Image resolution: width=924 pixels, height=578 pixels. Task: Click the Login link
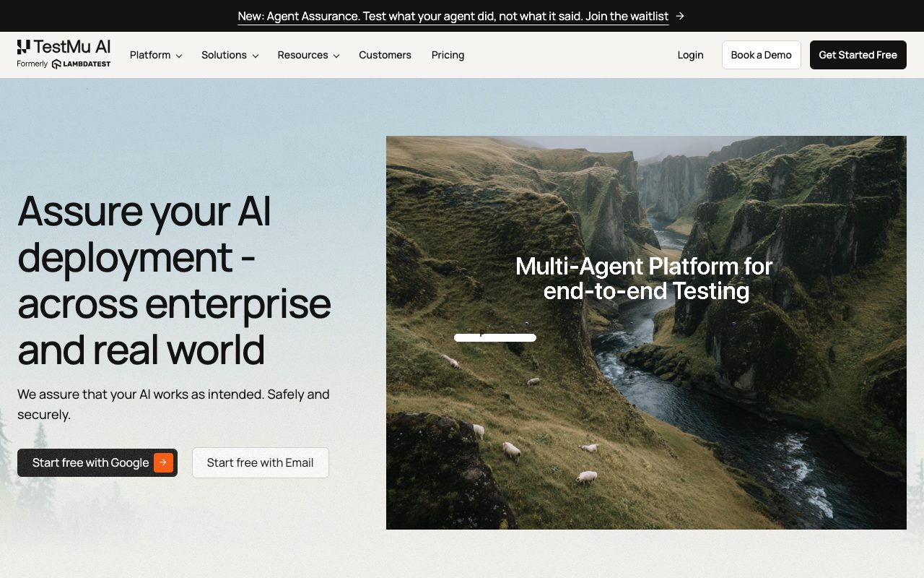pyautogui.click(x=690, y=55)
